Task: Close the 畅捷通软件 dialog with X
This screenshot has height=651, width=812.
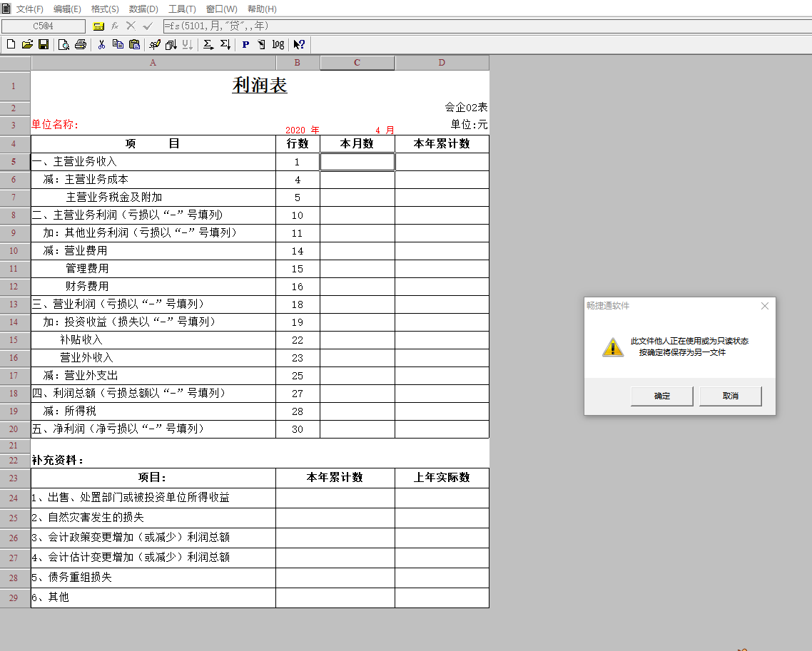Action: pyautogui.click(x=764, y=306)
